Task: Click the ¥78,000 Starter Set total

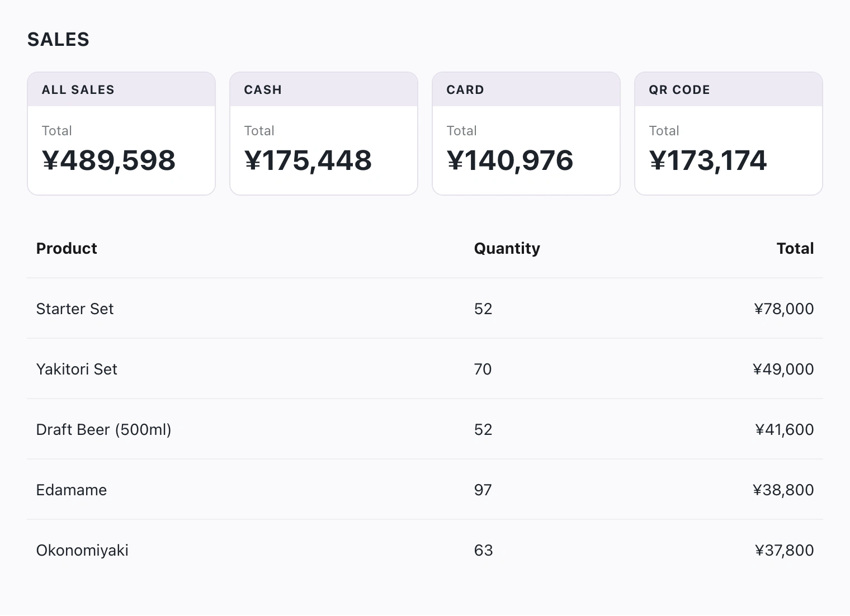Action: [784, 309]
